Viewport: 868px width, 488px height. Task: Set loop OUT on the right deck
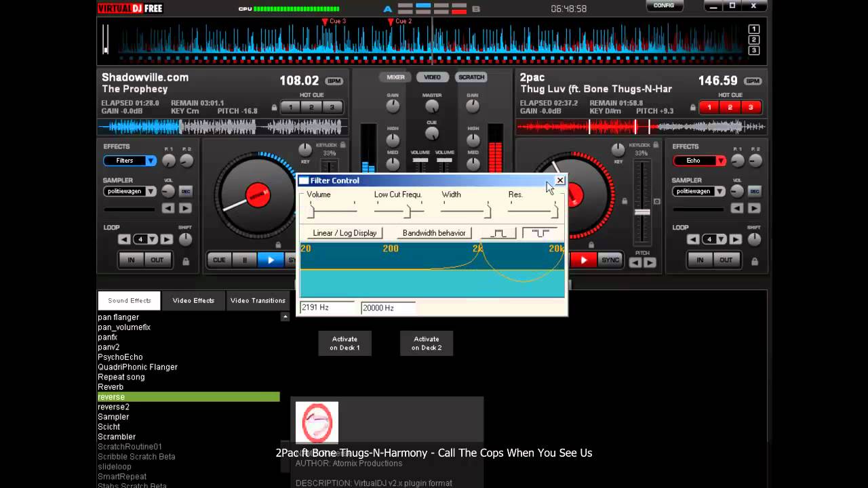click(x=726, y=260)
